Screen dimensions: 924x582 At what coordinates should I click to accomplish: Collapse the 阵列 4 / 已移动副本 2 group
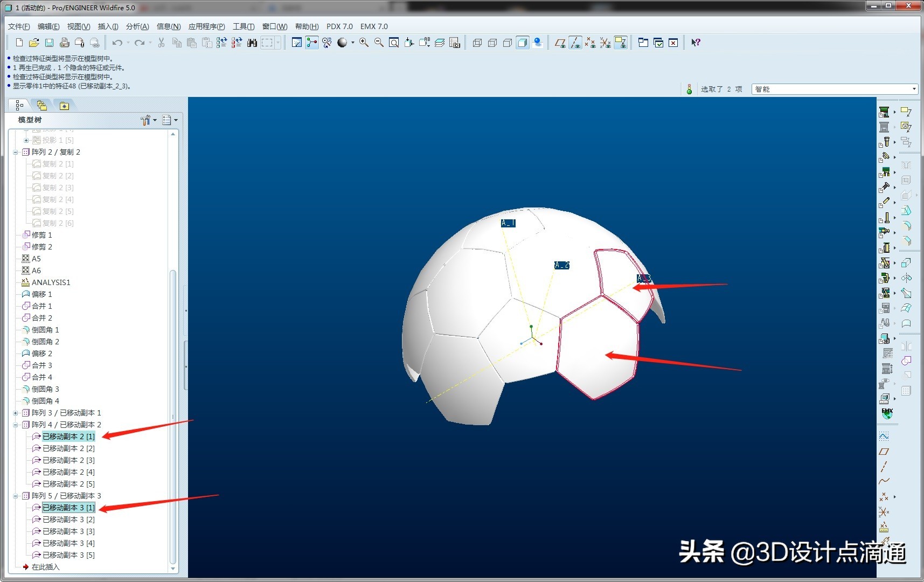pyautogui.click(x=16, y=425)
